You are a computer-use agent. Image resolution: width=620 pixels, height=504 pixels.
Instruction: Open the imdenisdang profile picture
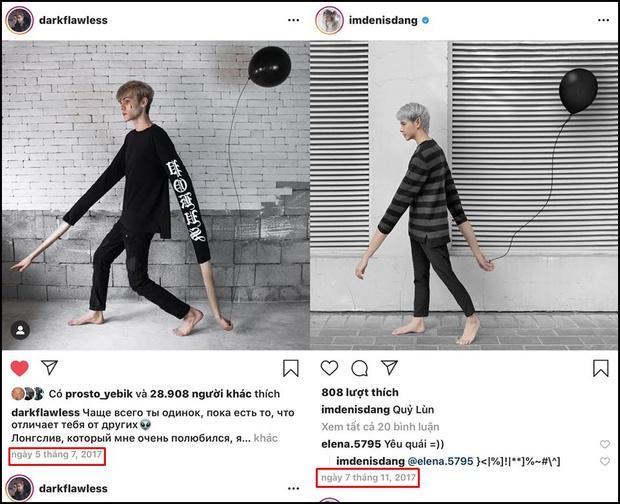pos(330,20)
